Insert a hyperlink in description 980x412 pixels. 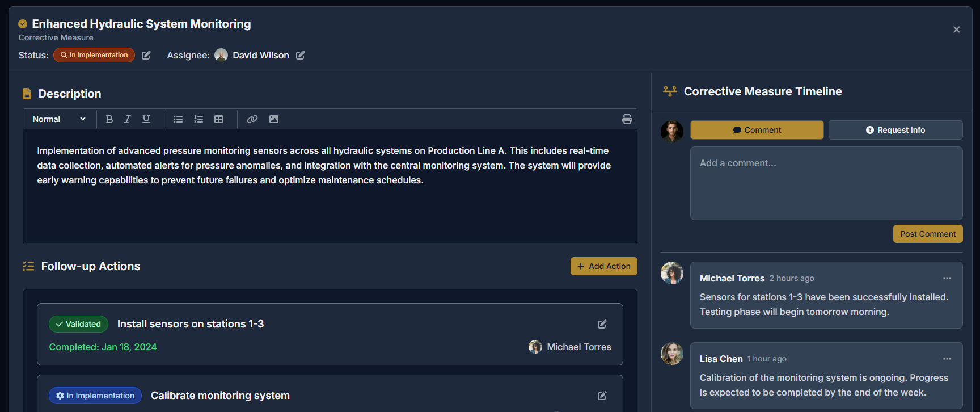click(x=252, y=119)
